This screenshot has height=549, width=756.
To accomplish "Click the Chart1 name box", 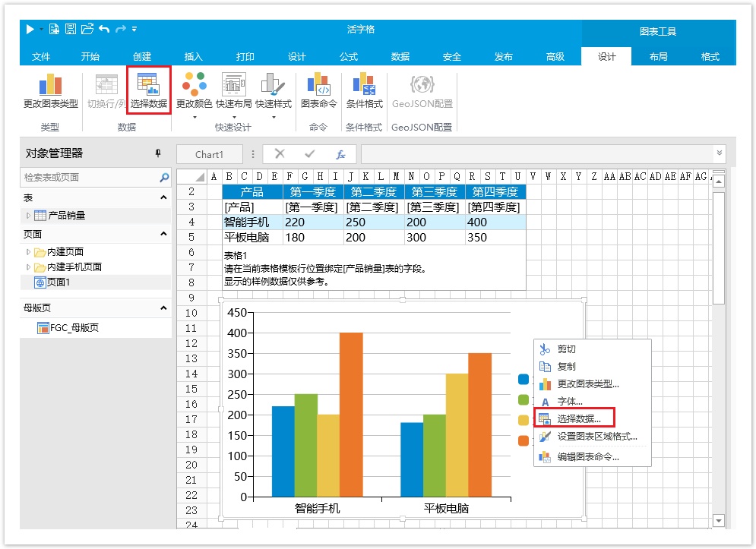I will [x=209, y=154].
